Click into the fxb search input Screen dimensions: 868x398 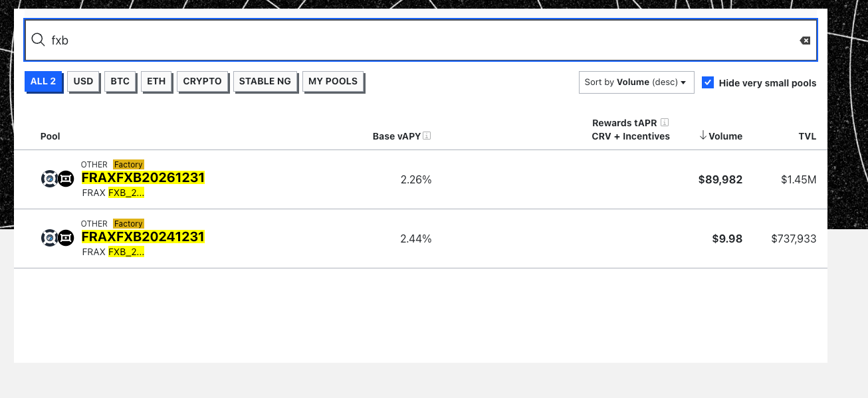click(419, 41)
